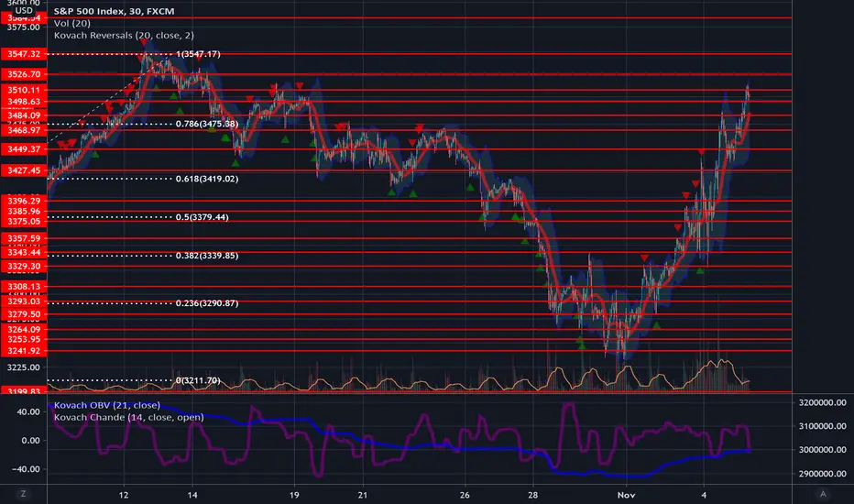Click the 3357.59 red price label
The height and width of the screenshot is (504, 854).
24,238
